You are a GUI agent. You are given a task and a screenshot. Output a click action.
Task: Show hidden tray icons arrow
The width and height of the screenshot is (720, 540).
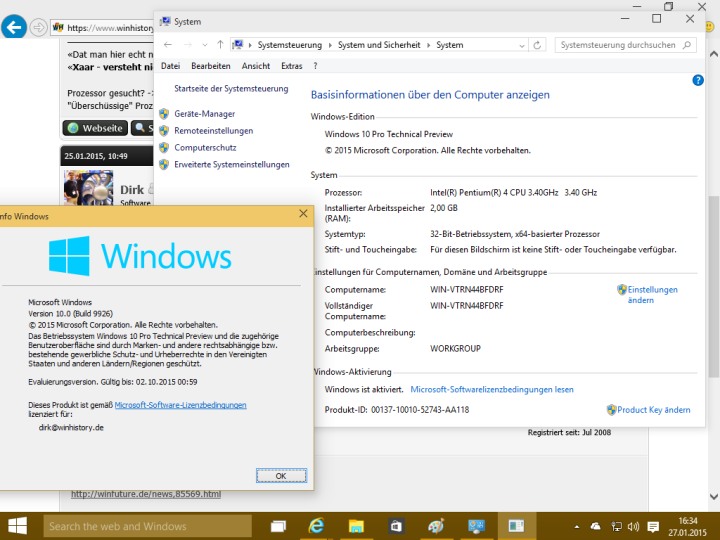(x=577, y=527)
